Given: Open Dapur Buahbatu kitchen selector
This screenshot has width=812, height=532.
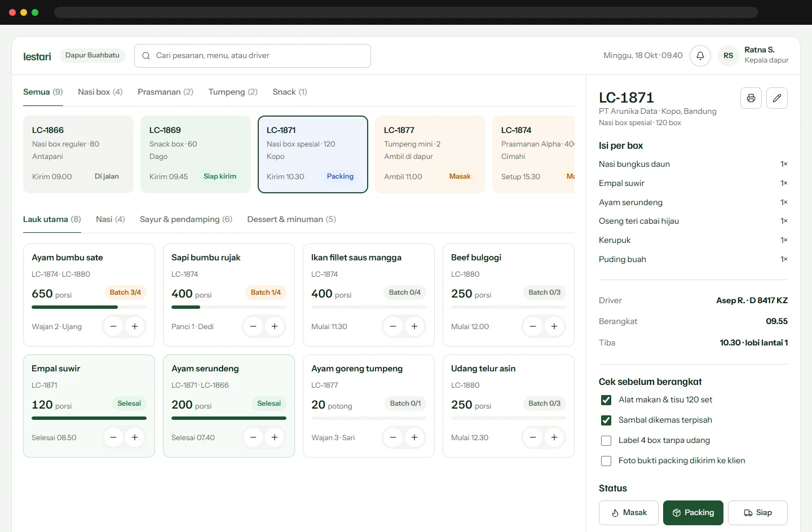Looking at the screenshot, I should click(92, 55).
